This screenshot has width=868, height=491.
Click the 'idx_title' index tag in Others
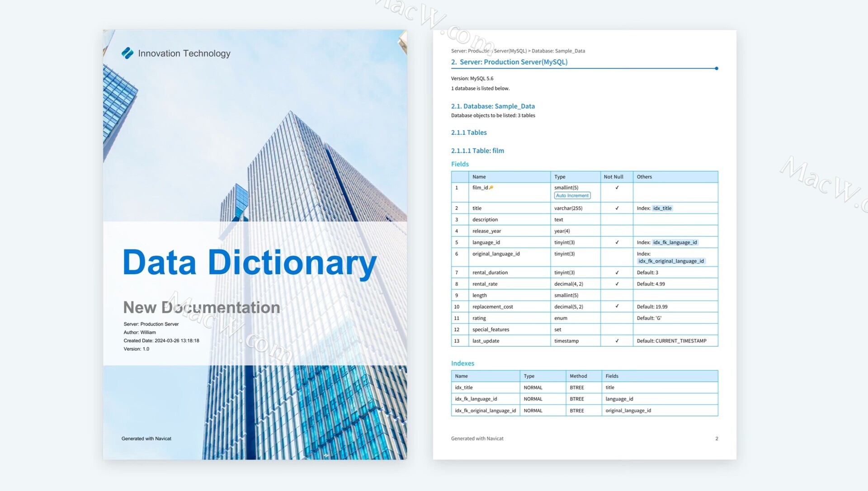(662, 208)
